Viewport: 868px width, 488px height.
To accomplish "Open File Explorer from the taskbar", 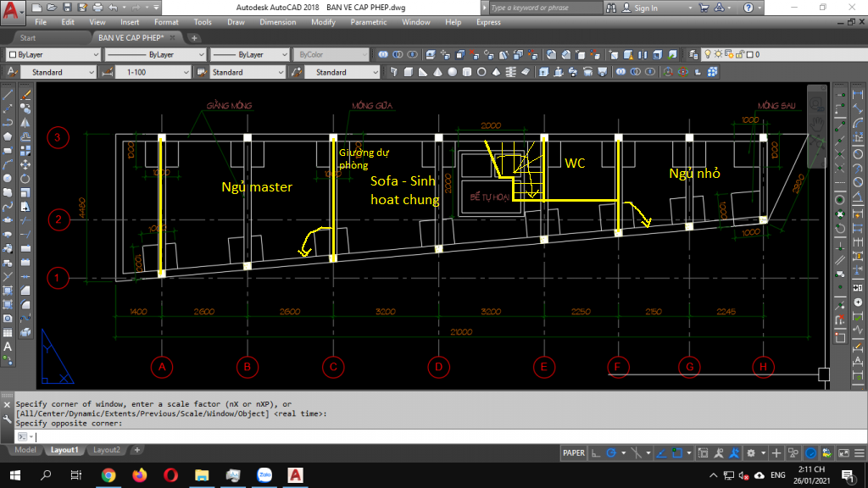I will (x=202, y=475).
